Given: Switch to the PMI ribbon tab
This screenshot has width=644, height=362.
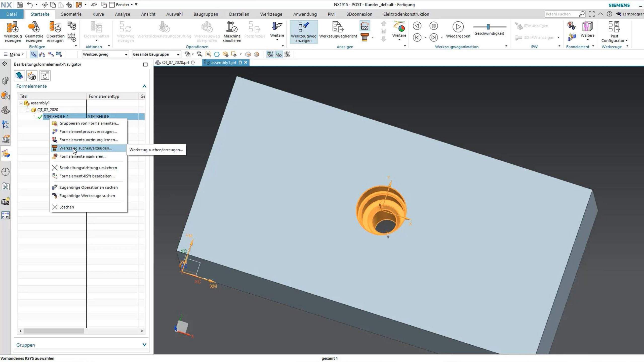Looking at the screenshot, I should [331, 14].
